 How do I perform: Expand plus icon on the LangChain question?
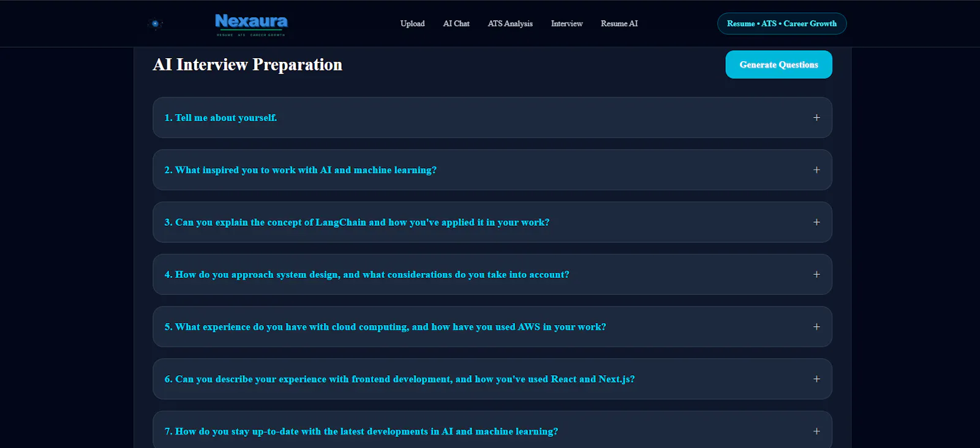pos(816,222)
